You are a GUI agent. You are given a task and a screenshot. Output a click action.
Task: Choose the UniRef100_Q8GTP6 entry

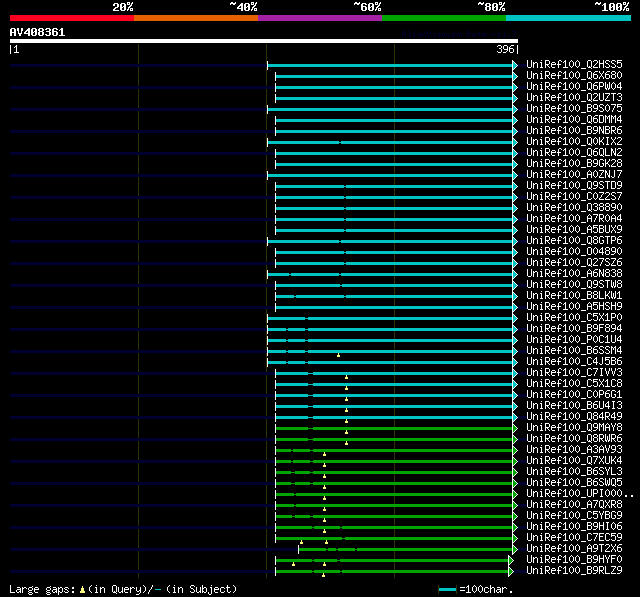click(x=574, y=241)
